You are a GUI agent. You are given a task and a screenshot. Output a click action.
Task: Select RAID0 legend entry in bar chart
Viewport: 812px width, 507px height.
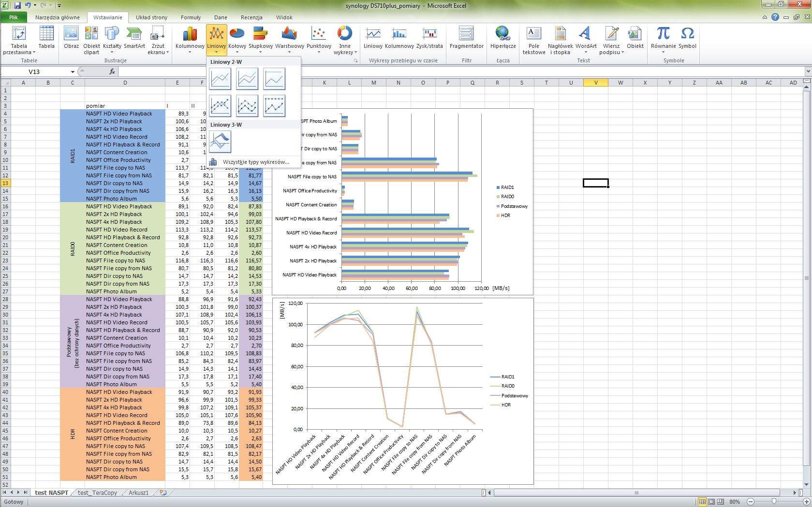pos(505,197)
